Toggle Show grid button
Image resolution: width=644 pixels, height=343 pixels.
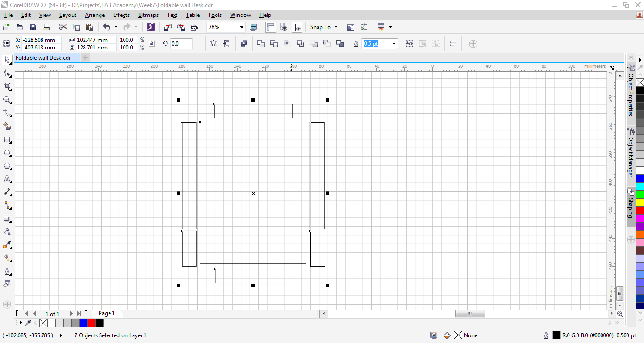(284, 27)
